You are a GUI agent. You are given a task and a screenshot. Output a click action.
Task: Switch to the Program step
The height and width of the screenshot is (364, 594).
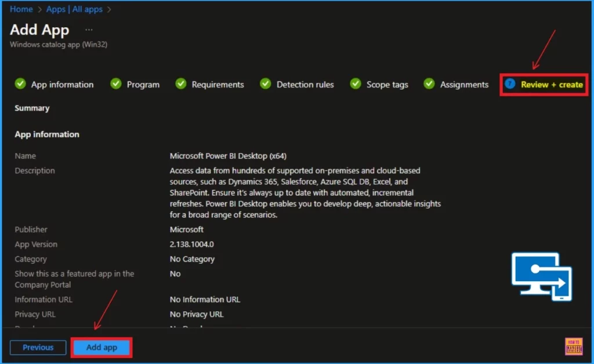coord(143,85)
